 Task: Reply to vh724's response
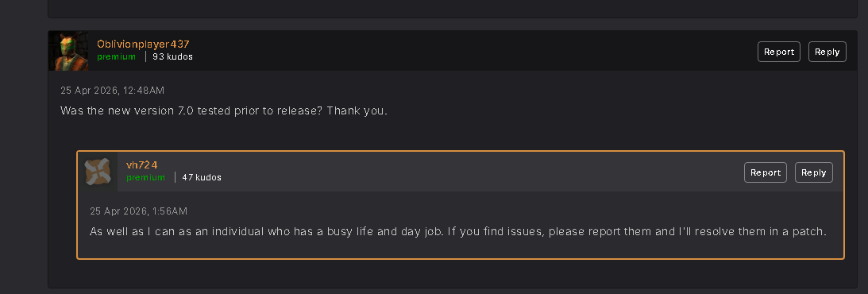click(814, 172)
